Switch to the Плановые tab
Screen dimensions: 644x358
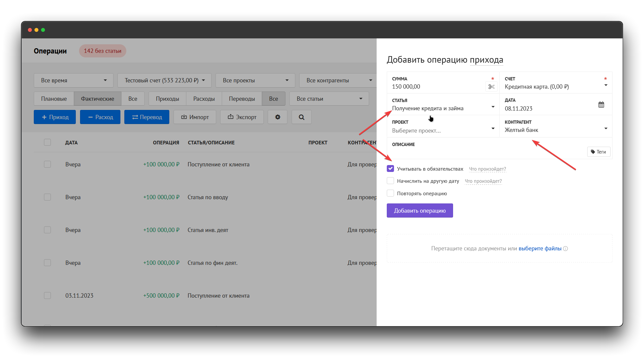[54, 99]
